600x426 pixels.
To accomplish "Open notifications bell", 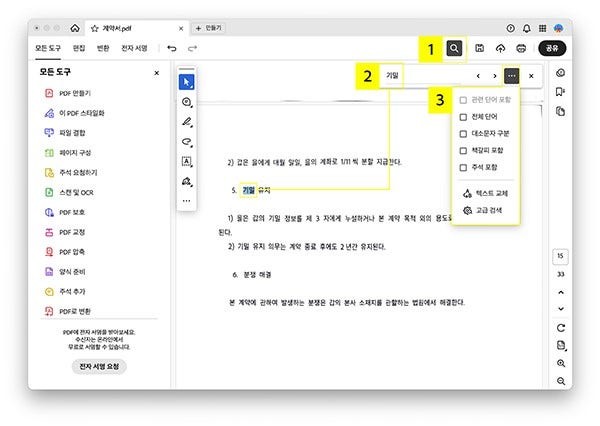I will (x=527, y=28).
